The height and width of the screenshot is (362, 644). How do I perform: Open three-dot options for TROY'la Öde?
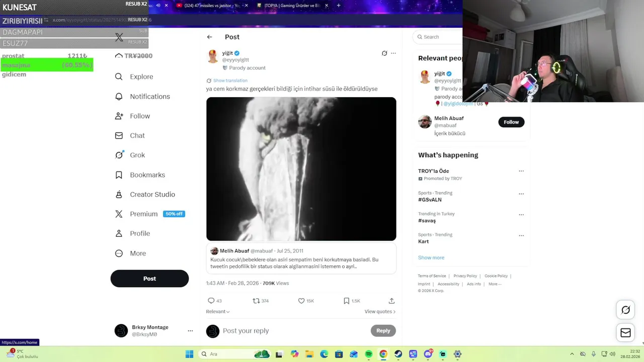(521, 171)
